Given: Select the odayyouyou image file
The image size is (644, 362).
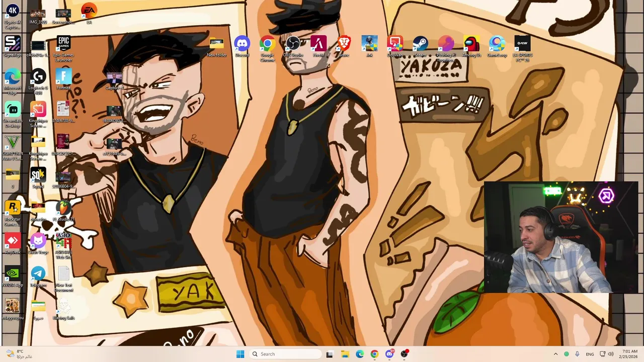Looking at the screenshot, I should coord(13,309).
